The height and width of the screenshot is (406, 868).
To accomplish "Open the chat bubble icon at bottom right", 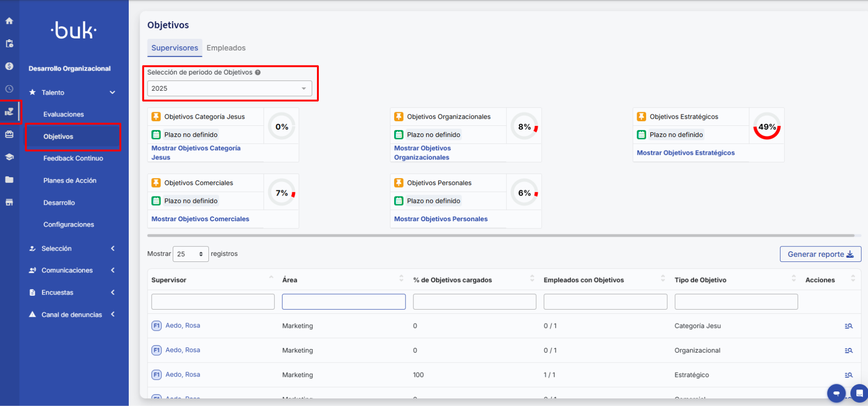I will pos(836,393).
